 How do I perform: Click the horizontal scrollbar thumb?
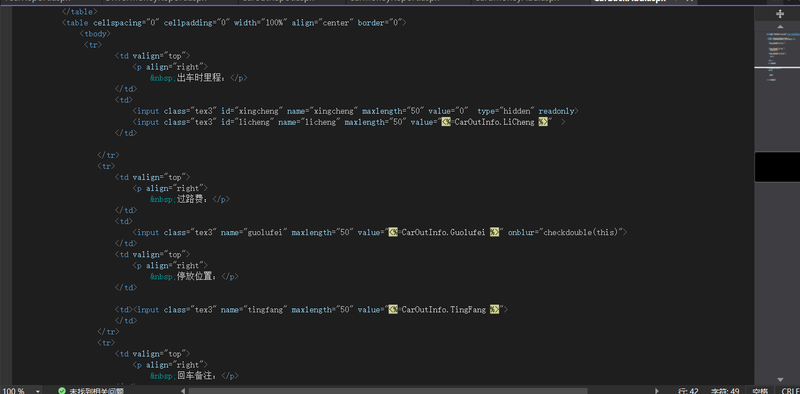[388, 391]
